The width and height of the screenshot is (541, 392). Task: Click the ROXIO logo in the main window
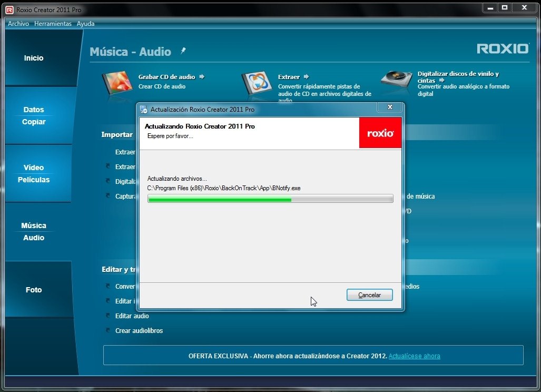click(x=503, y=48)
